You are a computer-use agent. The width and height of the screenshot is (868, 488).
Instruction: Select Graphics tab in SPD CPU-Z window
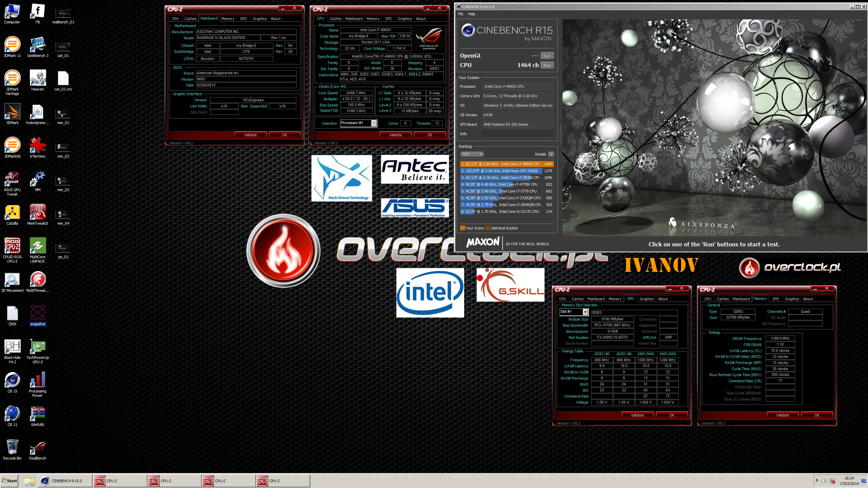[x=647, y=299]
